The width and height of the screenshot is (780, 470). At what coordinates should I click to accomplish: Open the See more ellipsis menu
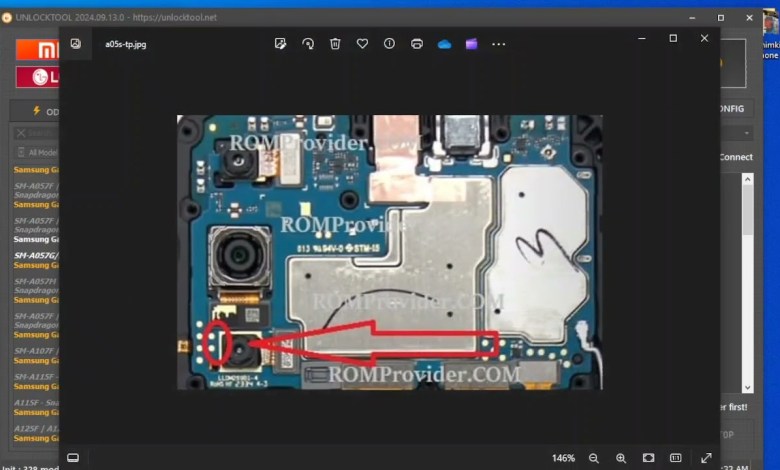[x=498, y=44]
